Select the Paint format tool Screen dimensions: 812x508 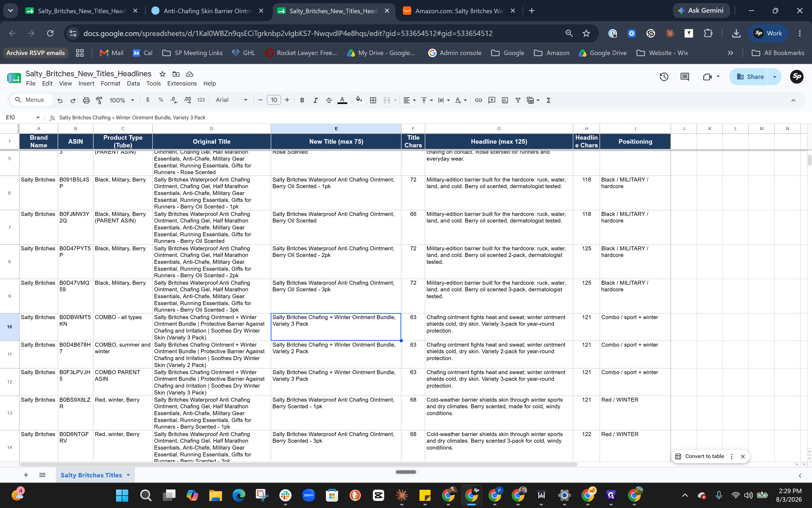[x=99, y=100]
